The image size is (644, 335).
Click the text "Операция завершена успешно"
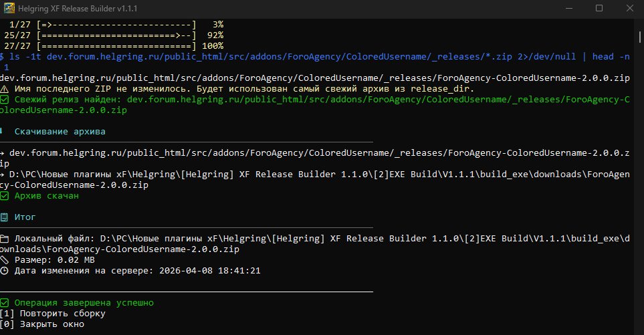(x=84, y=303)
